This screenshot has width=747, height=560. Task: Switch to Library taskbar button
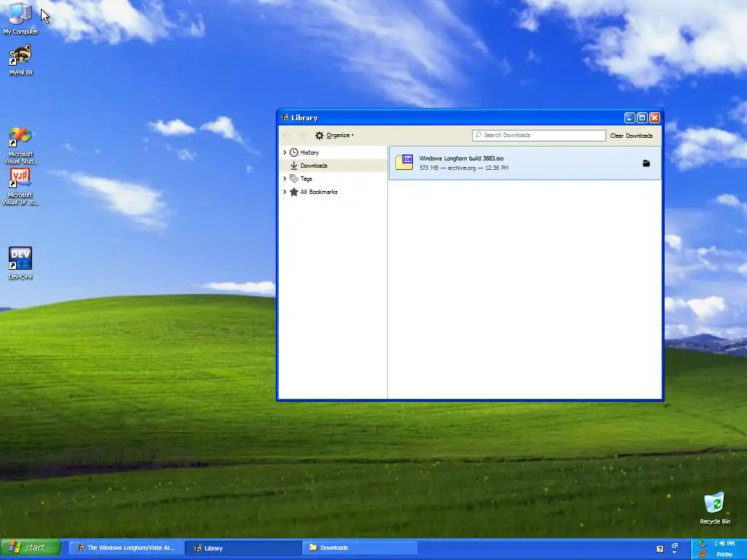click(243, 548)
